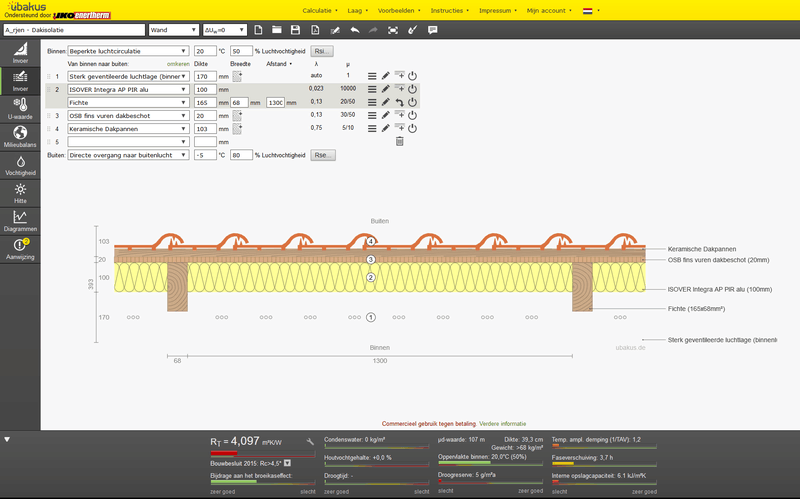Open the Directe overgang naar buitenlucht dropdown
This screenshot has height=499, width=800.
pos(128,155)
